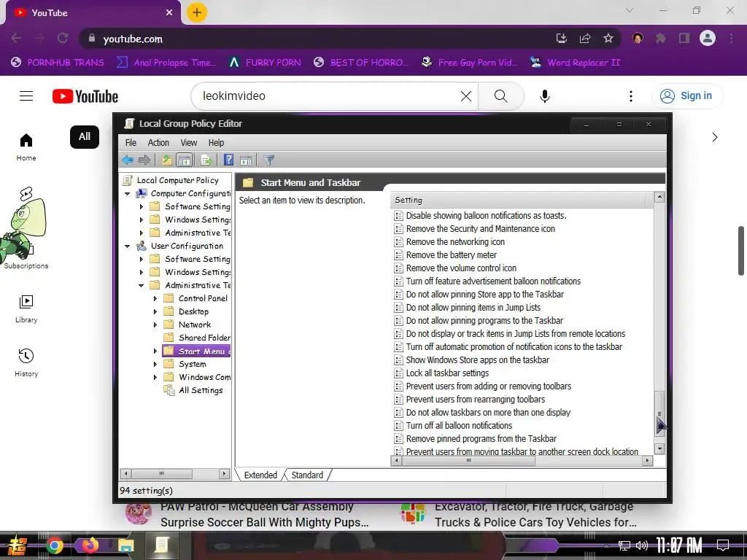Click the share page icon in address bar
This screenshot has width=747, height=560.
(x=585, y=38)
